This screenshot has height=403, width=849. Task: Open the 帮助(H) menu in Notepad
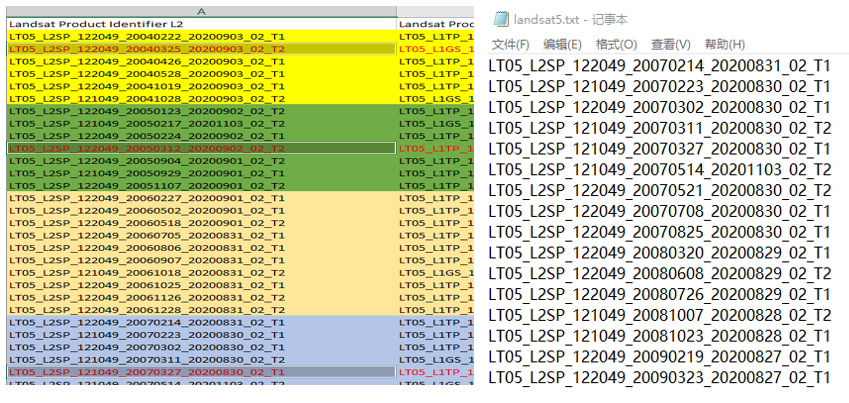pyautogui.click(x=724, y=44)
